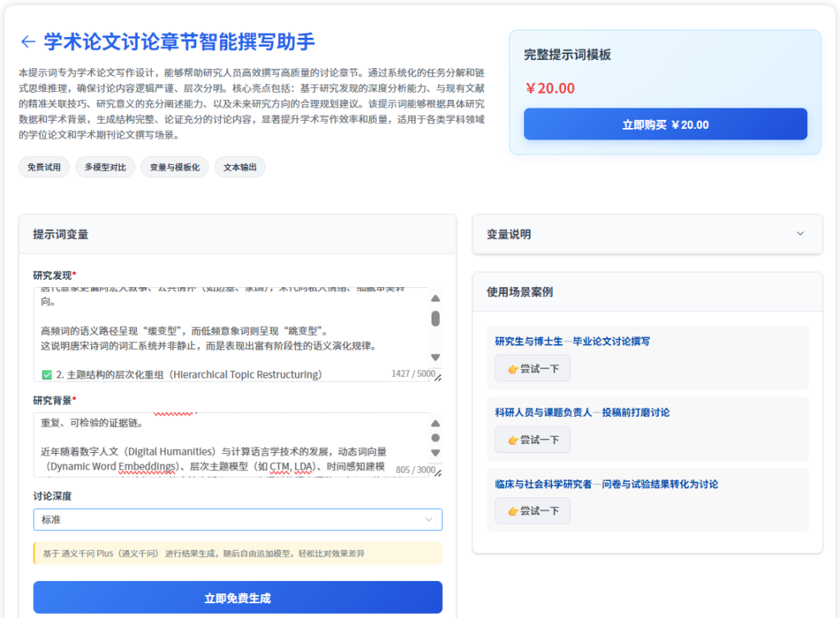Select the 免费试用 tag
This screenshot has height=618, width=840.
pos(43,167)
